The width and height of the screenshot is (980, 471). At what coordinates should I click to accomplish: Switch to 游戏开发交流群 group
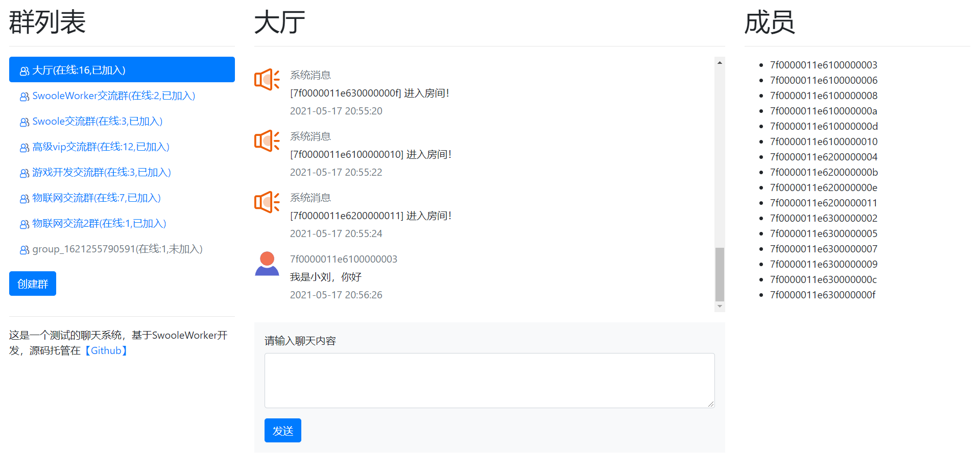coord(122,172)
